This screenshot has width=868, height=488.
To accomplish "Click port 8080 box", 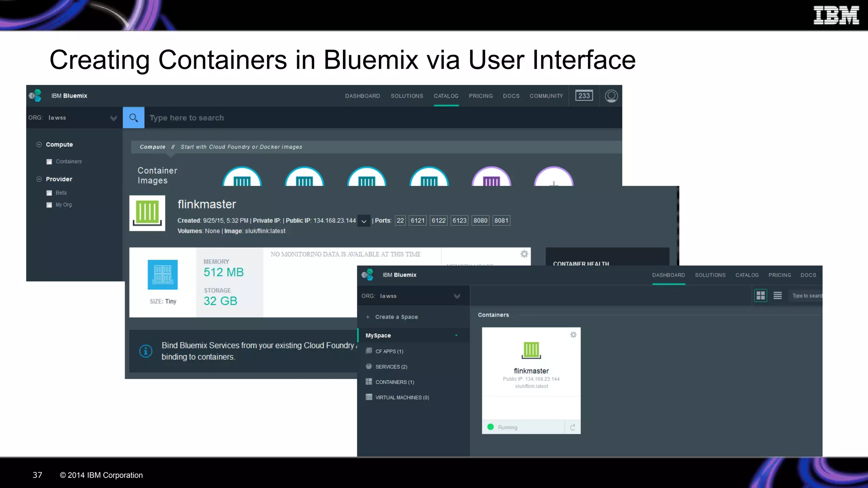I will coord(480,220).
